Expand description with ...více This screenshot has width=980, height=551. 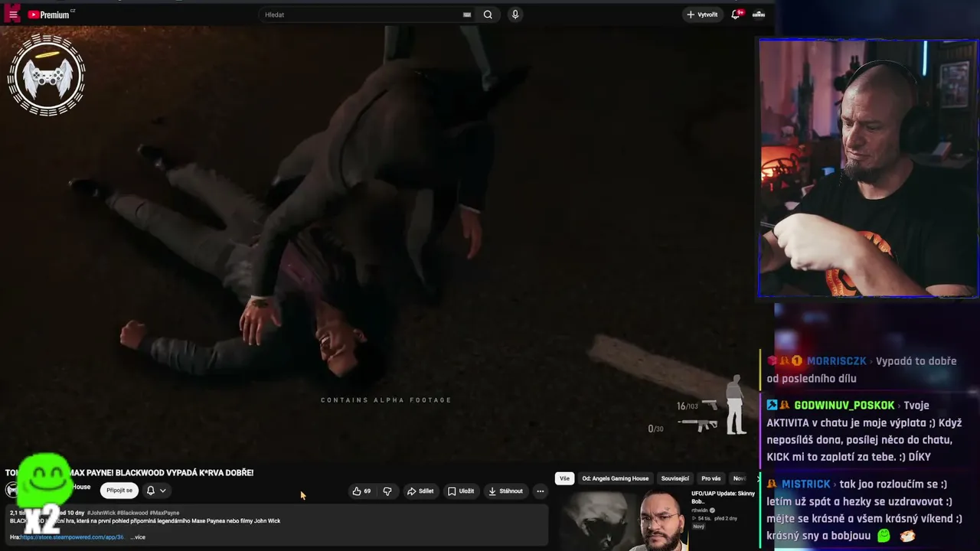(138, 537)
